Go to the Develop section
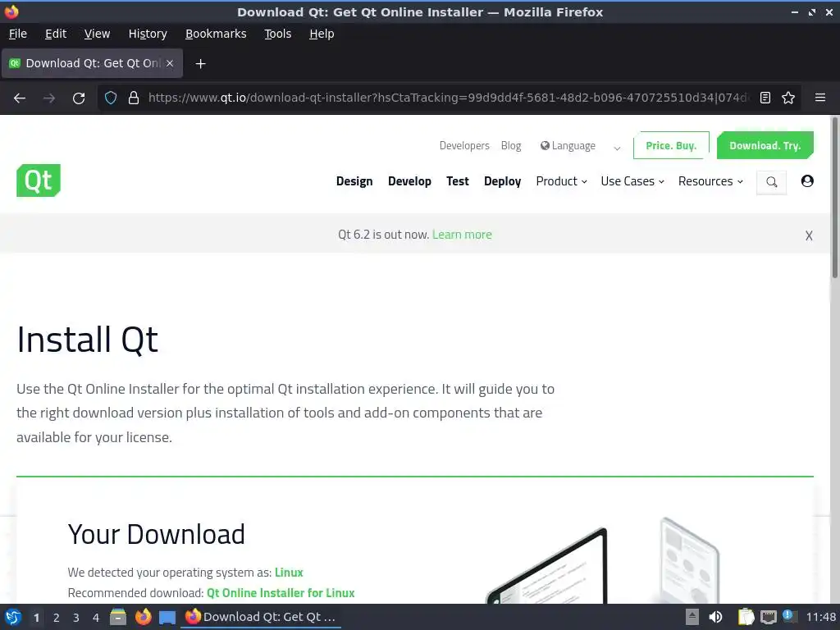Viewport: 840px width, 630px height. (409, 181)
